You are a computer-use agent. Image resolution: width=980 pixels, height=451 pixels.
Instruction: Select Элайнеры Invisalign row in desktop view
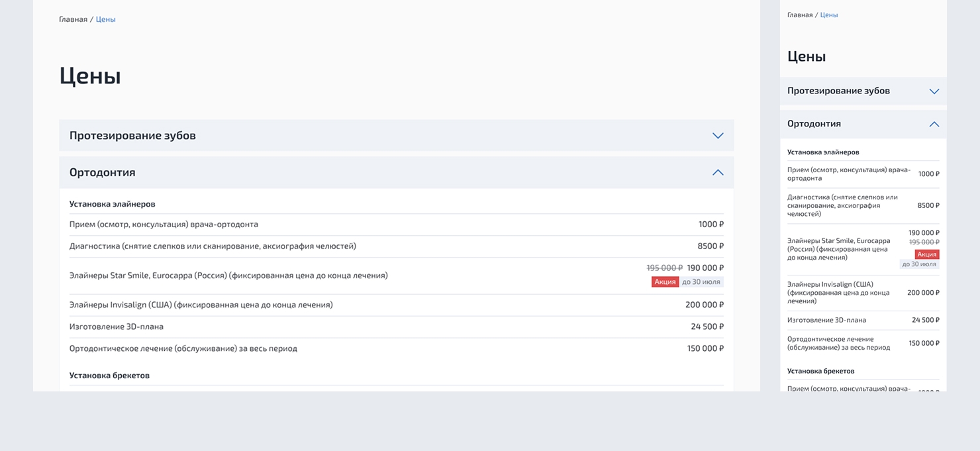[x=397, y=305]
